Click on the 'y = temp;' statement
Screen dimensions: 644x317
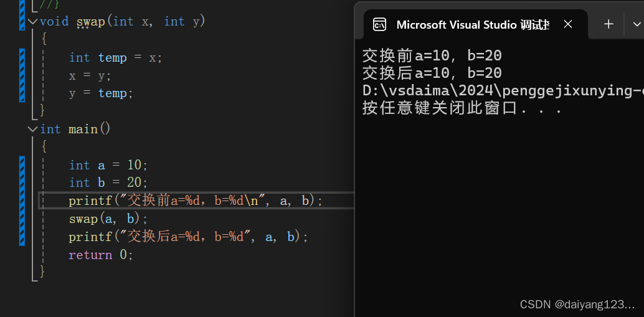[x=102, y=93]
